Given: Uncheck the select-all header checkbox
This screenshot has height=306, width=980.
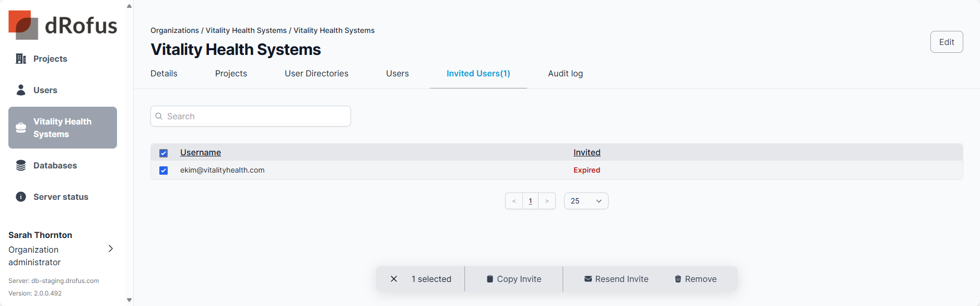Looking at the screenshot, I should click(x=164, y=153).
